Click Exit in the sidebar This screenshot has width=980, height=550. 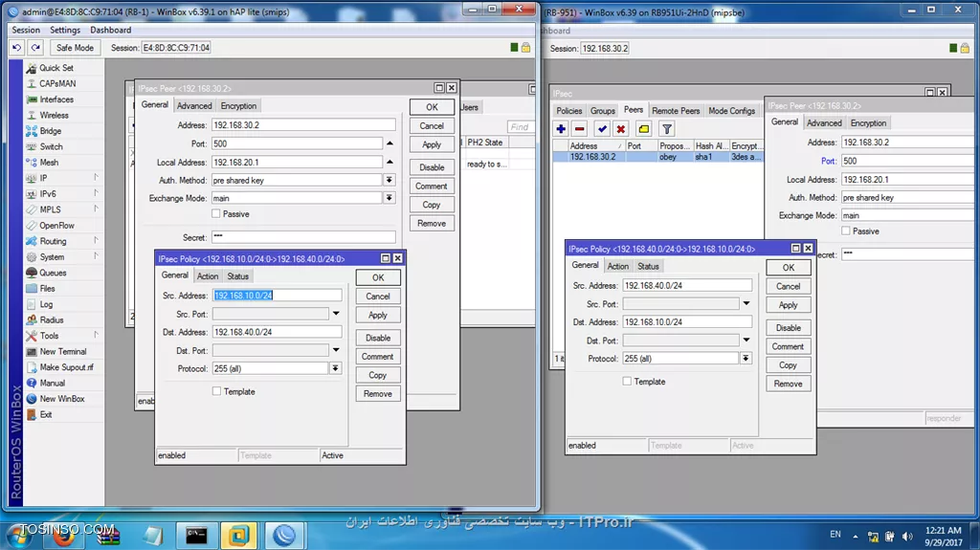(46, 414)
